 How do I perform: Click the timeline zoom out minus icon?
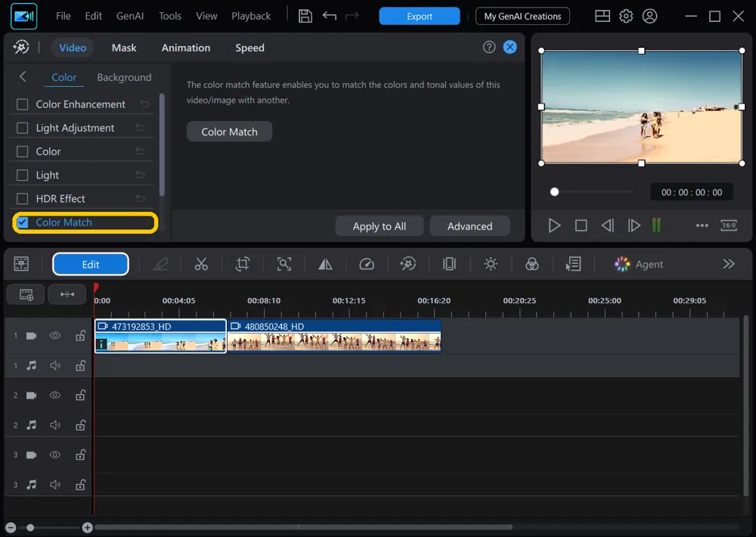(11, 528)
